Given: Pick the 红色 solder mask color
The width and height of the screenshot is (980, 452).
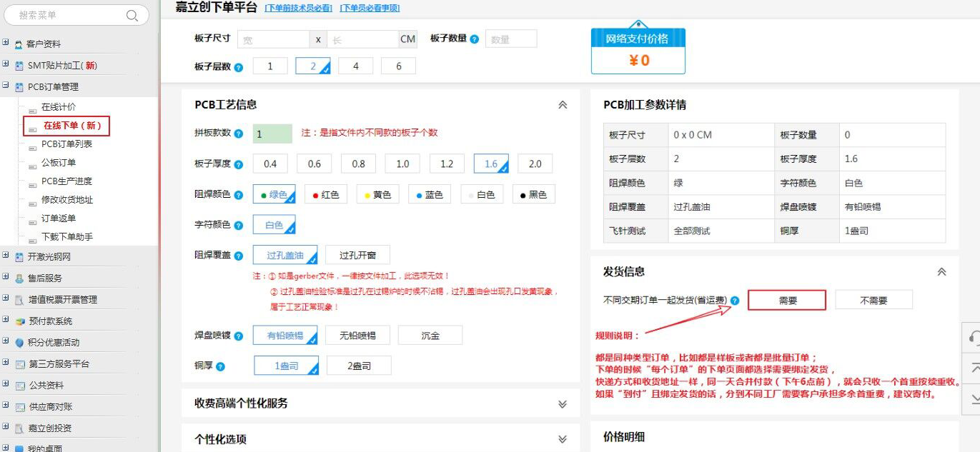Looking at the screenshot, I should 325,194.
